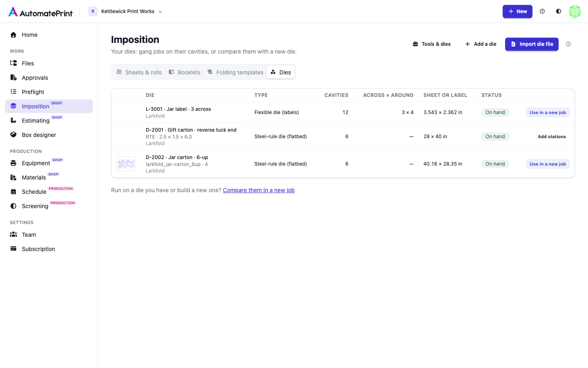Image resolution: width=588 pixels, height=368 pixels.
Task: Select the Dies tab
Action: 281,72
